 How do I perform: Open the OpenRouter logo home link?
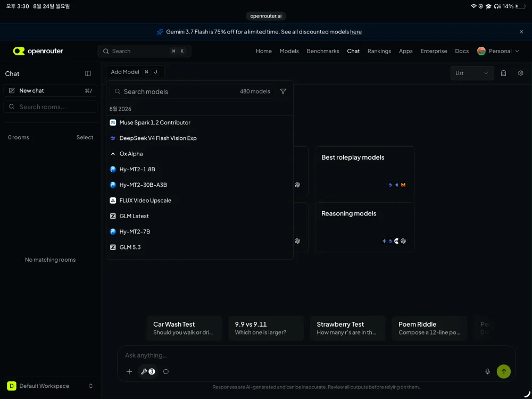(38, 51)
